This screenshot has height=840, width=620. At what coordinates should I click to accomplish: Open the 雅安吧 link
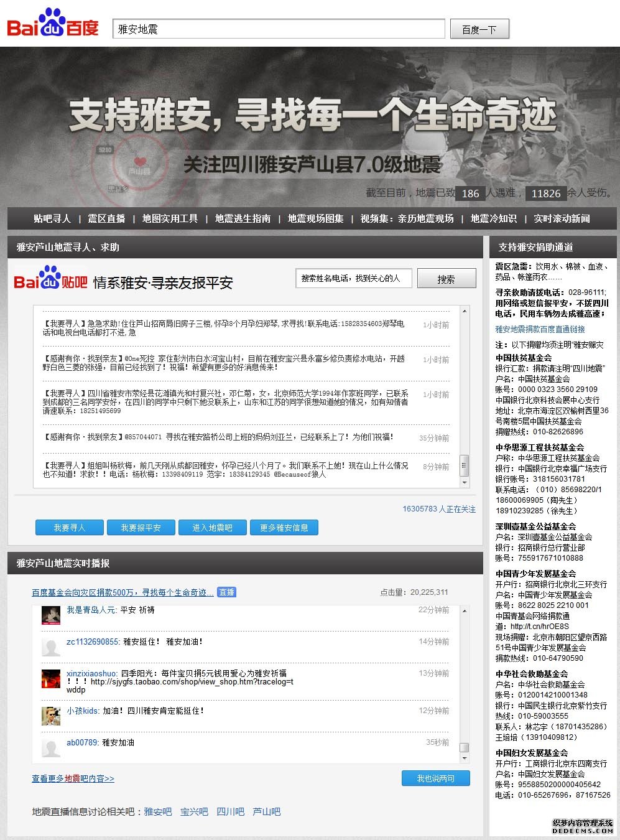pyautogui.click(x=158, y=812)
